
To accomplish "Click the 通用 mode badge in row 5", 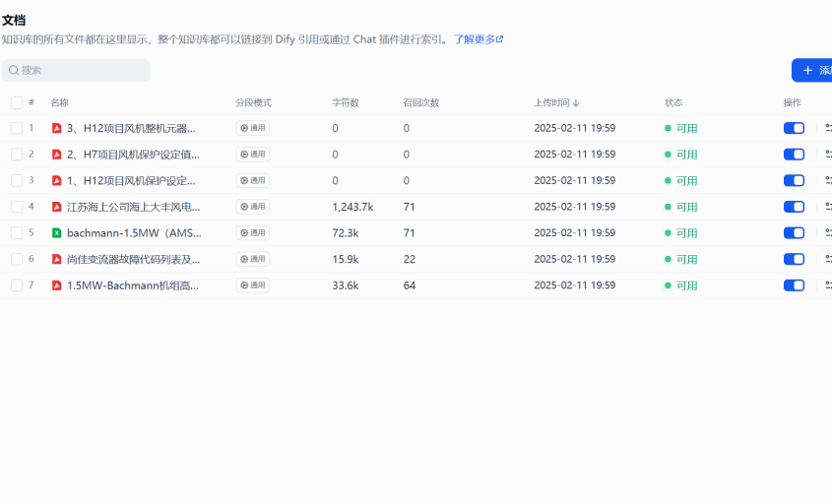I will 252,233.
